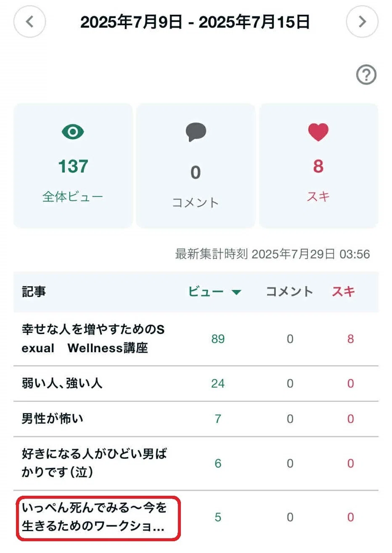Sort table by スキ column header
This screenshot has width=392, height=553.
tap(344, 292)
